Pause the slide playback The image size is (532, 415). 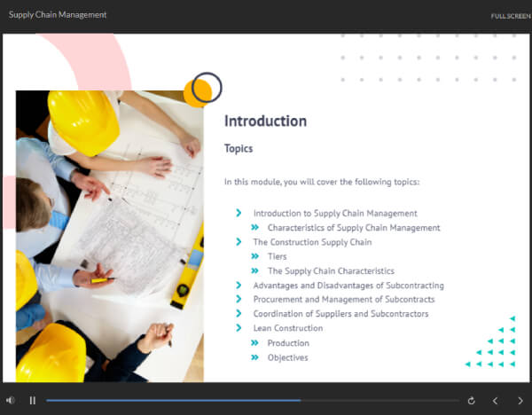[x=33, y=400]
